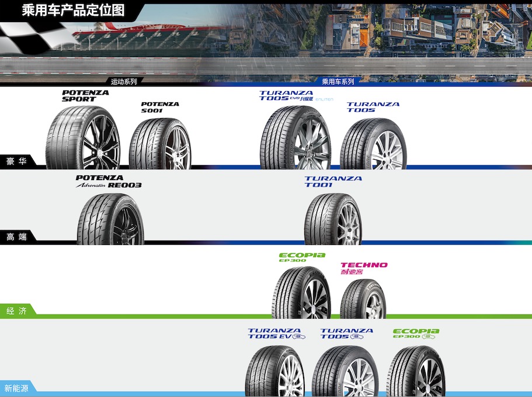
Task: Select the Potenza S001 logo text
Action: pos(160,108)
